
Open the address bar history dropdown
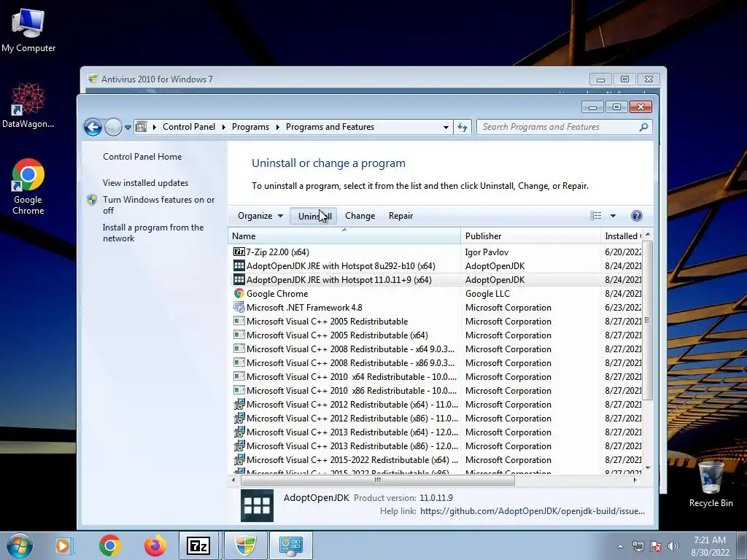point(446,127)
